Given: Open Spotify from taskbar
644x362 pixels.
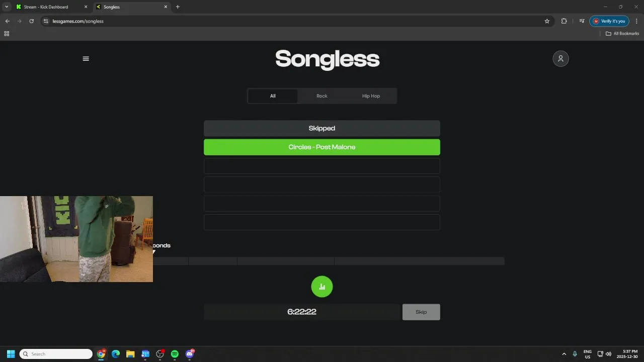Looking at the screenshot, I should pos(175,354).
